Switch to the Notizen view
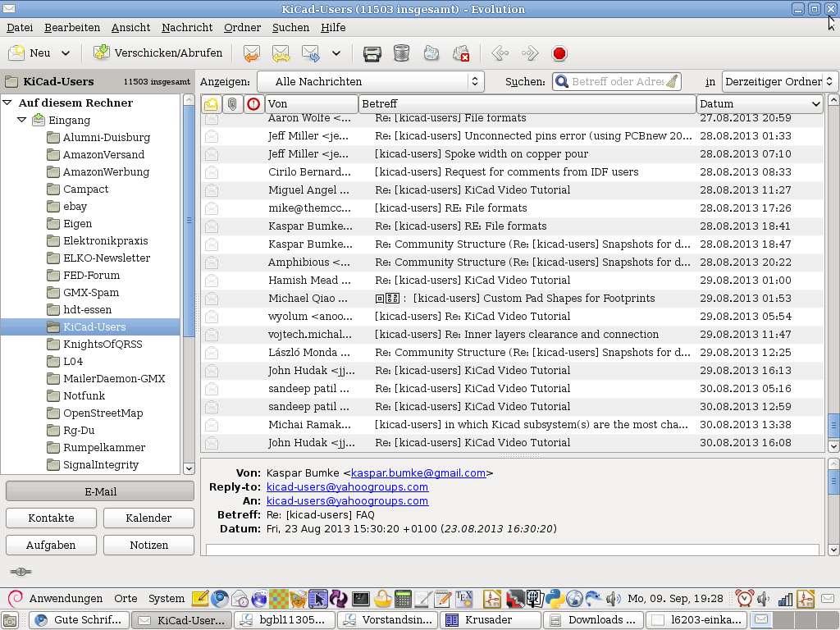 pos(148,545)
